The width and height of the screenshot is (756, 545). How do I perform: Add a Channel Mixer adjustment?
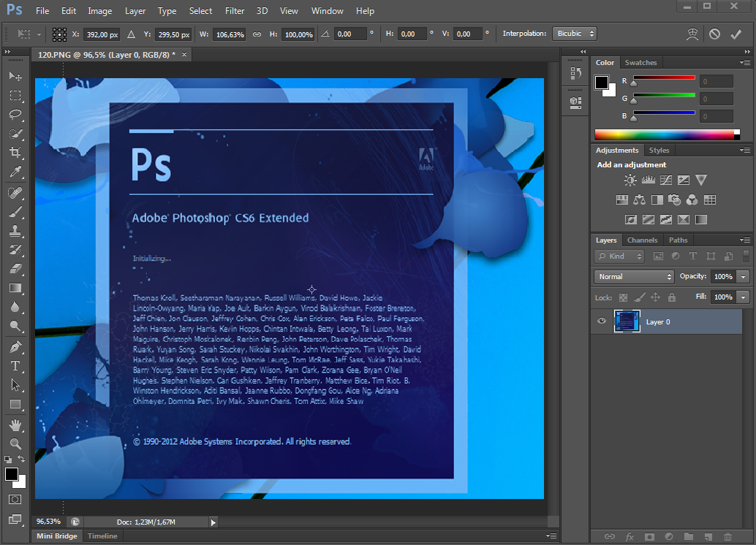coord(692,200)
